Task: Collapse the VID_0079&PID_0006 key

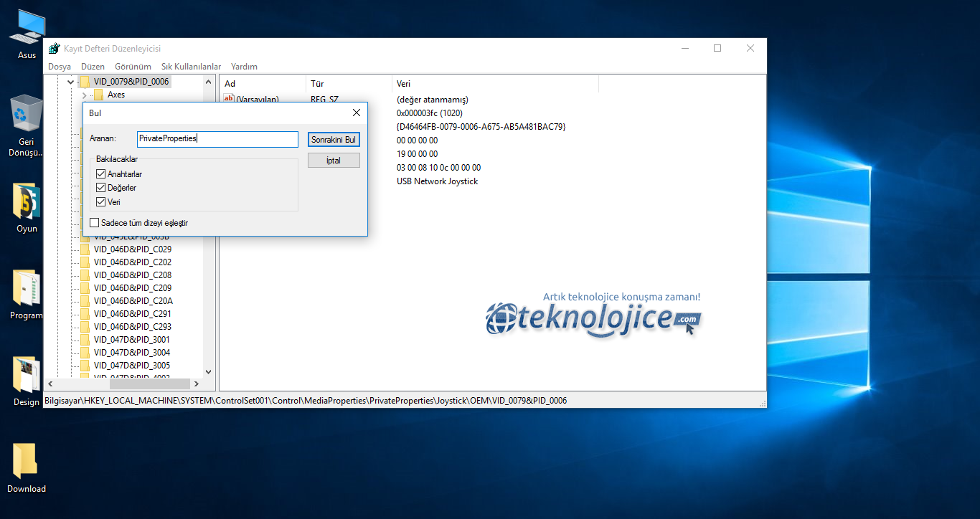Action: point(70,82)
